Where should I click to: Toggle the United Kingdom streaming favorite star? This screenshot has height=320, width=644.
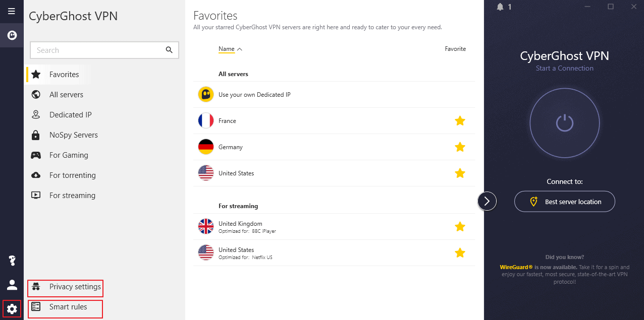tap(460, 226)
